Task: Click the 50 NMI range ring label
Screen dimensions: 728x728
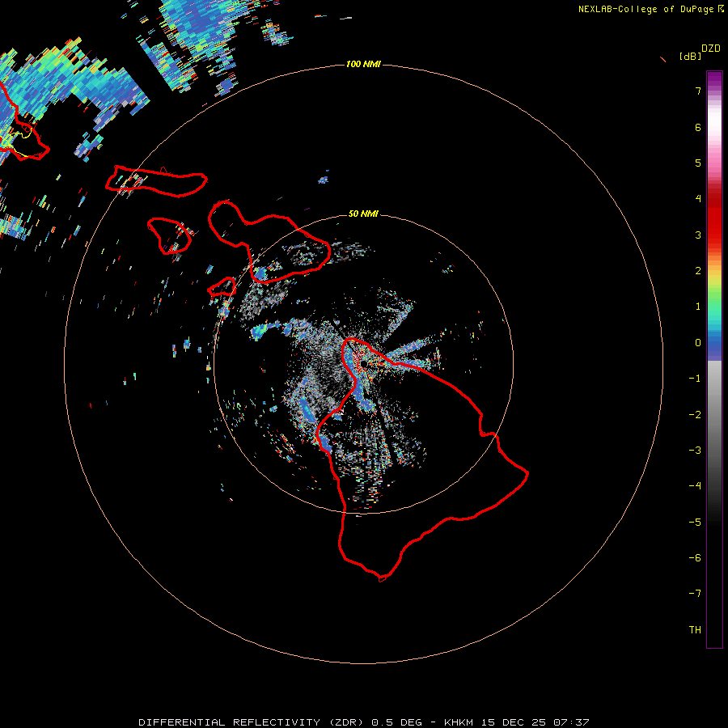Action: (x=363, y=214)
